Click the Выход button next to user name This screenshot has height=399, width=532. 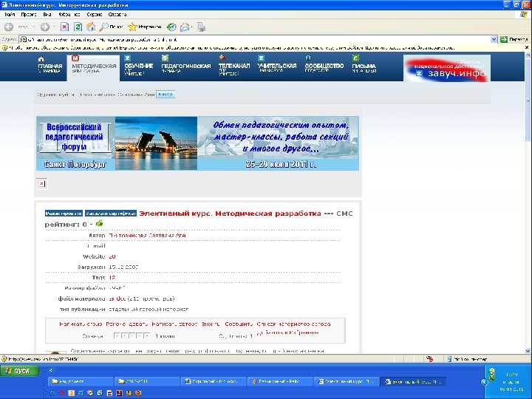[166, 95]
